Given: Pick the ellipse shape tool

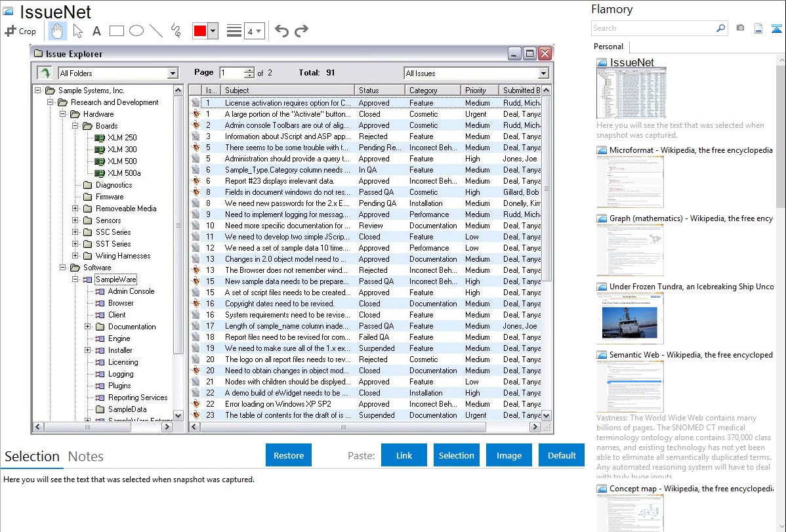Looking at the screenshot, I should tap(136, 31).
